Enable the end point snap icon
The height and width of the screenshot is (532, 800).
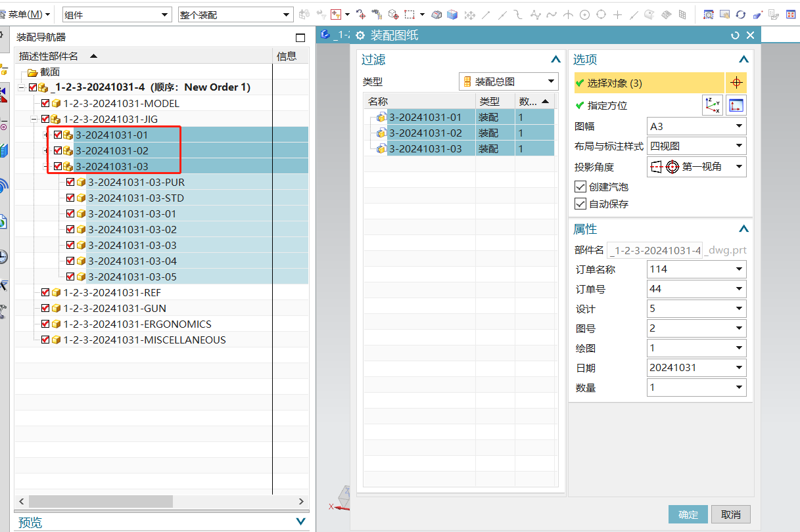(486, 14)
